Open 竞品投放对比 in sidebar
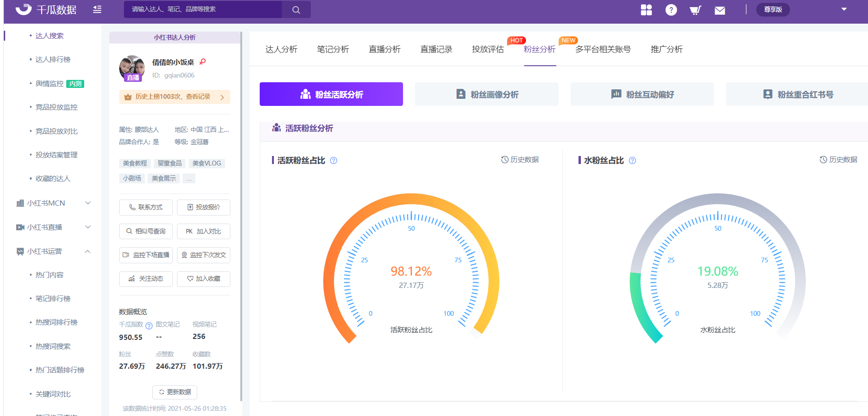The width and height of the screenshot is (868, 416). click(x=56, y=131)
